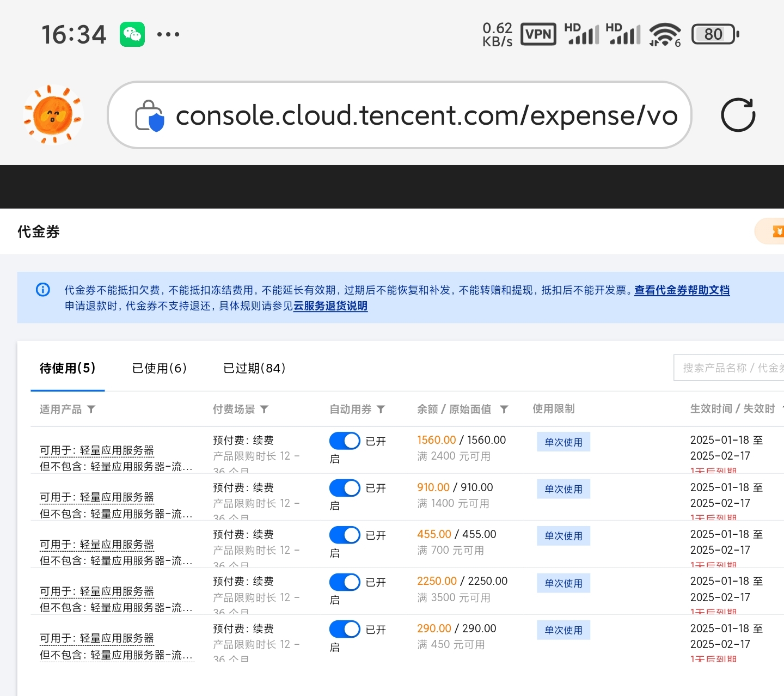This screenshot has height=696, width=784.
Task: Disable auto-use toggle for the 1560.00 voucher
Action: 345,441
